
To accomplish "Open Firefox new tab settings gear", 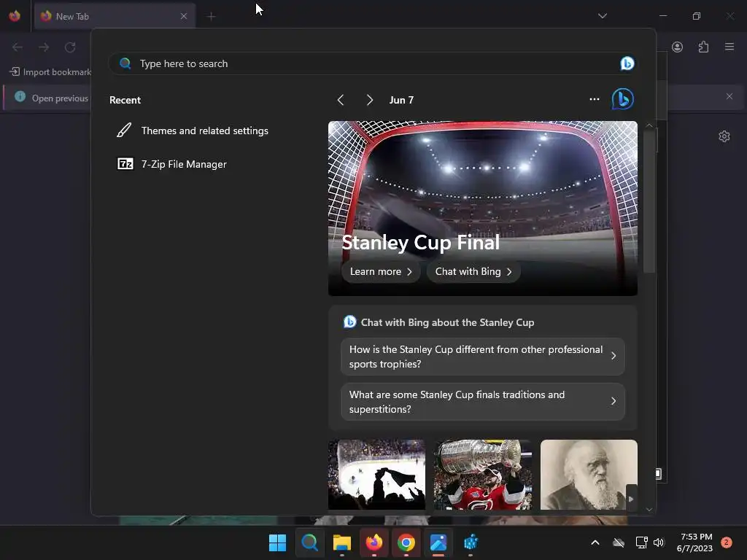I will click(724, 136).
